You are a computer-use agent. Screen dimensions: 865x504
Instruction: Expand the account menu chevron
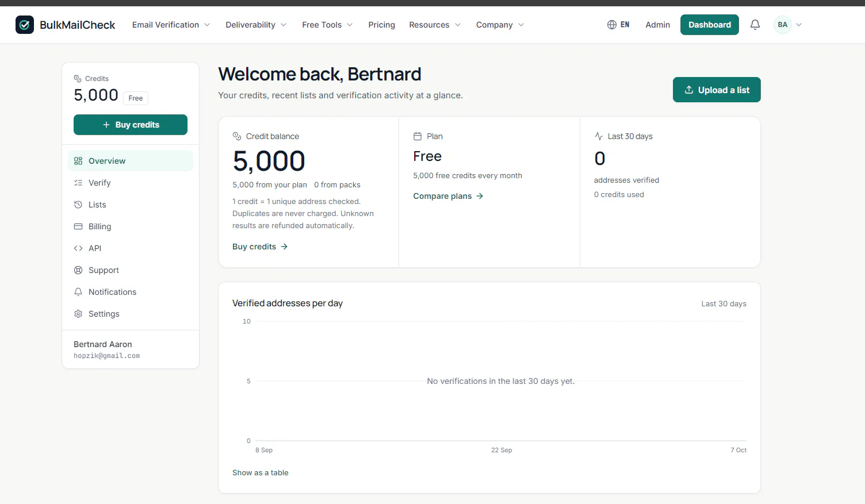click(x=799, y=25)
